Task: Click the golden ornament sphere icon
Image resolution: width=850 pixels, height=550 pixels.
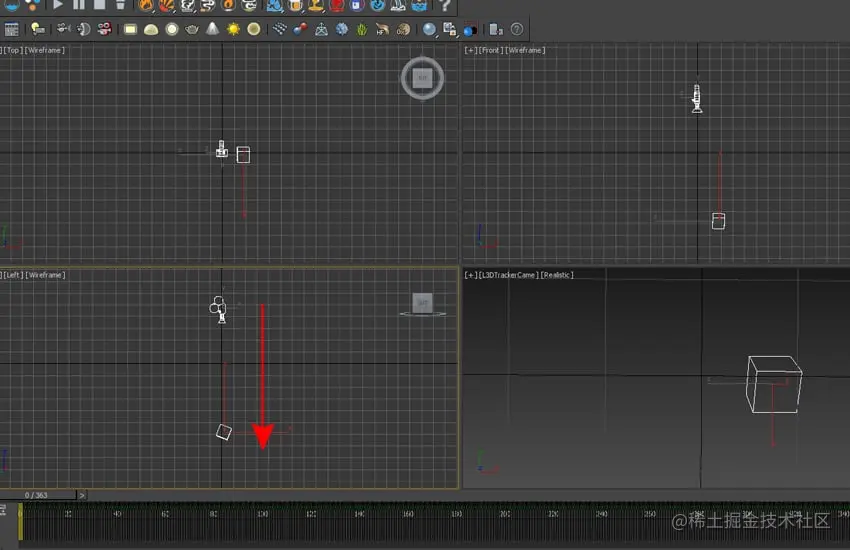Action: 403,29
